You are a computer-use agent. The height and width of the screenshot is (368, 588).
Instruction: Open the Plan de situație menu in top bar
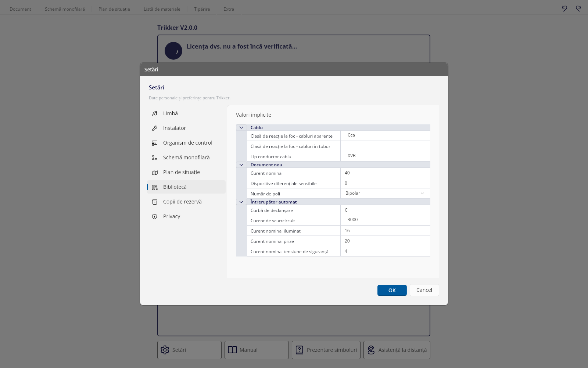[114, 9]
